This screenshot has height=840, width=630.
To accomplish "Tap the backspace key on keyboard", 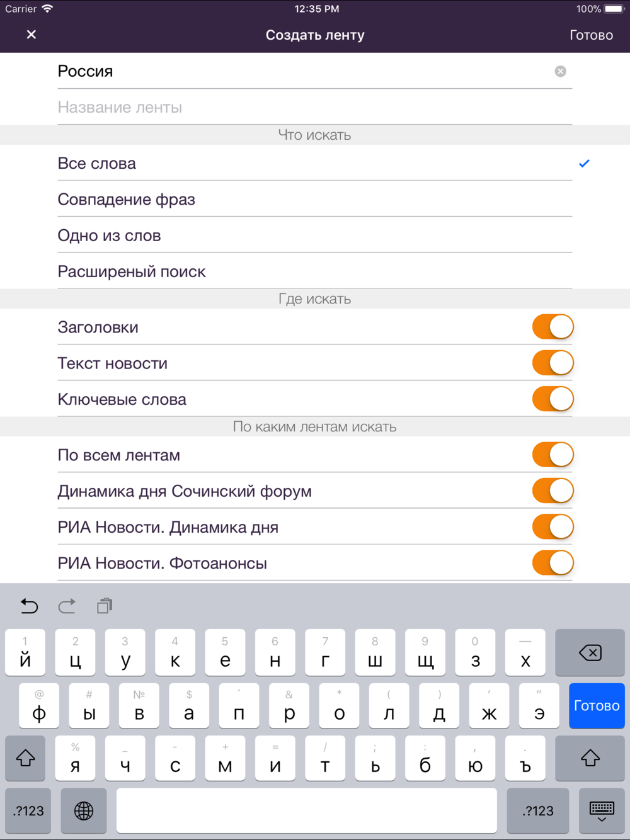I will click(590, 652).
